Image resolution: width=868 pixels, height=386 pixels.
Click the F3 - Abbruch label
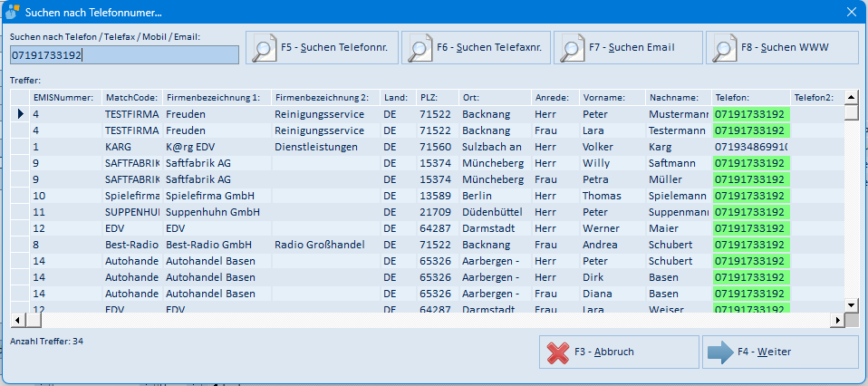pos(604,352)
